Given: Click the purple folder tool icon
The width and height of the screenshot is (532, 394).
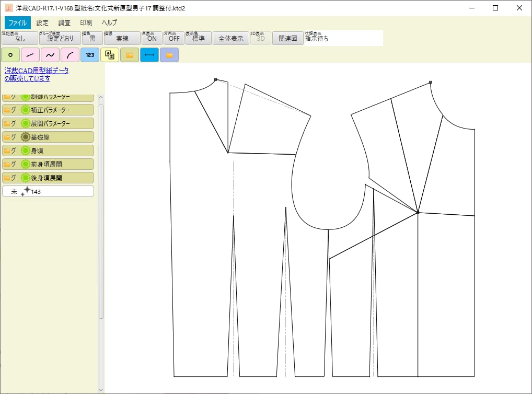Looking at the screenshot, I should pos(169,55).
